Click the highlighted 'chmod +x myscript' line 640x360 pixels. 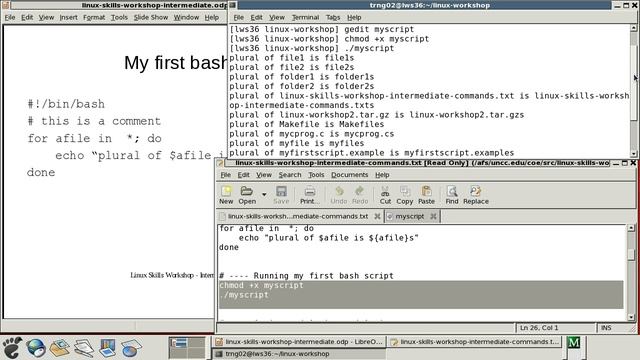[x=261, y=285]
